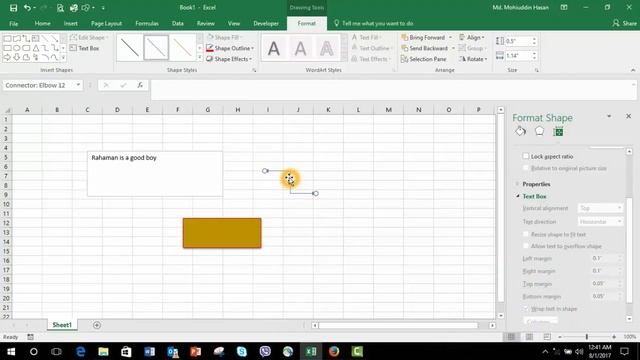
Task: Switch to Page Layout view in status bar
Action: (529, 337)
